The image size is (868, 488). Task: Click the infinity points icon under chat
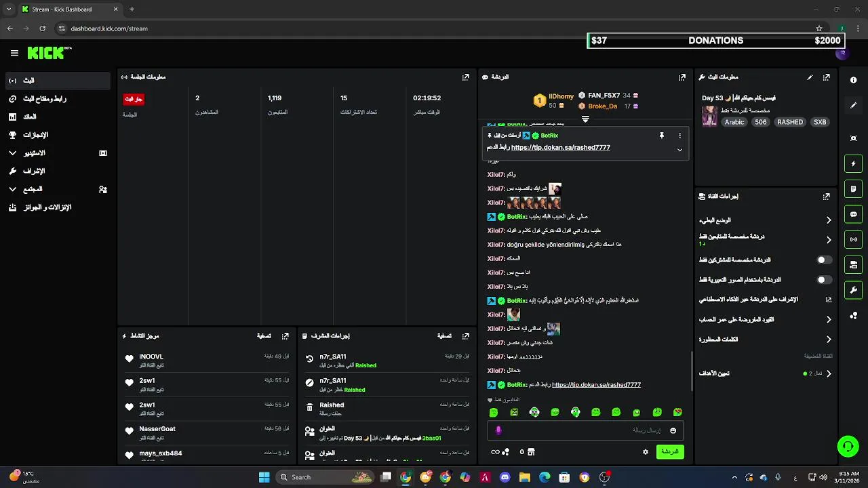[496, 452]
